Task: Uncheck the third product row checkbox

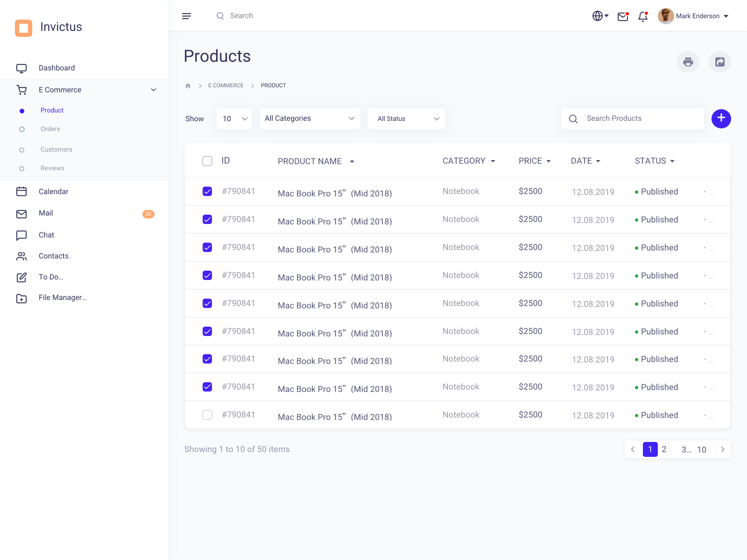Action: pyautogui.click(x=207, y=247)
